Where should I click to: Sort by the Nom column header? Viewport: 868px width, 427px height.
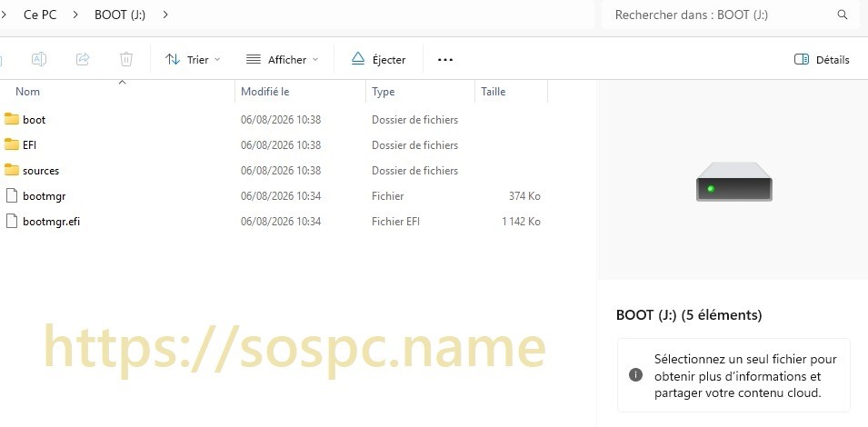[x=27, y=92]
